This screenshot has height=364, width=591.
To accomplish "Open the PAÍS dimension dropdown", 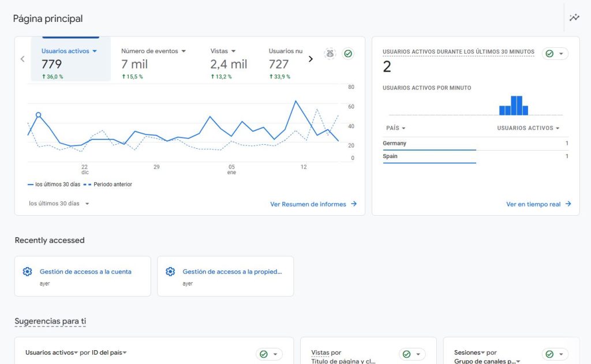I will coord(396,128).
